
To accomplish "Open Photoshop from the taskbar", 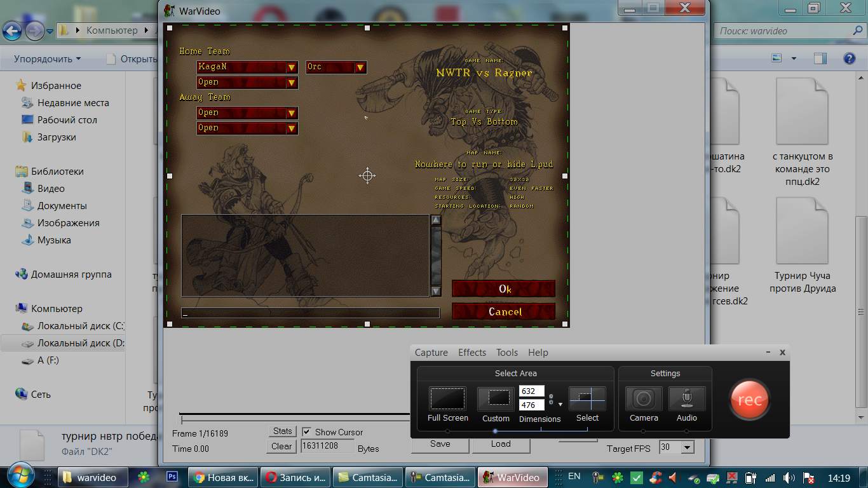I will click(x=172, y=477).
